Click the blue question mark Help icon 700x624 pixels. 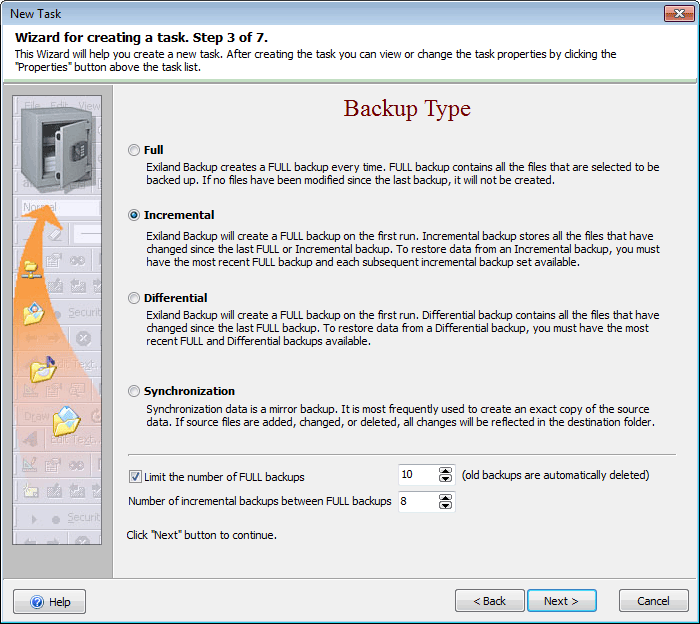coord(37,602)
